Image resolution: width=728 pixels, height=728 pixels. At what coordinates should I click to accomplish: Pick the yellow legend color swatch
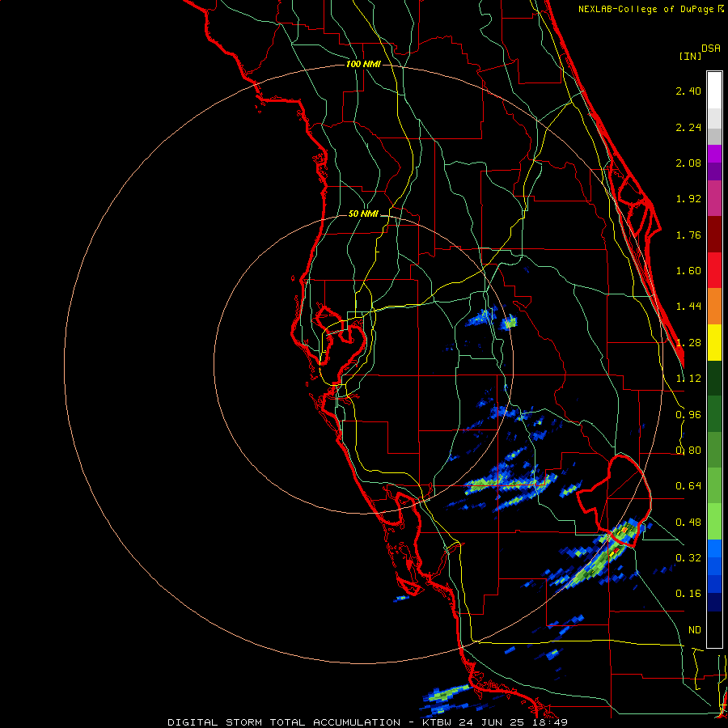pyautogui.click(x=714, y=343)
